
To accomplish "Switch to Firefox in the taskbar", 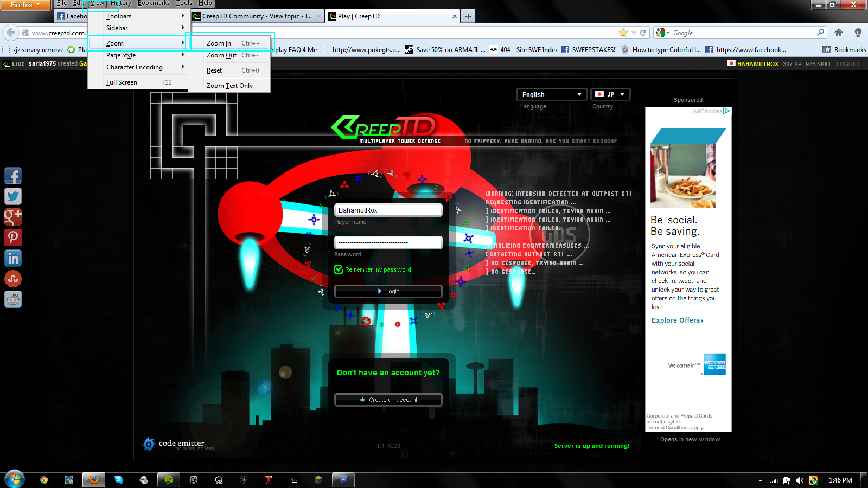I will (x=94, y=480).
